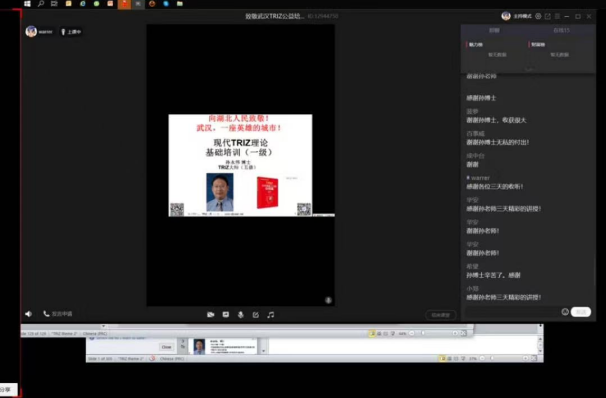
Task: Click the warrer host avatar
Action: coord(31,31)
